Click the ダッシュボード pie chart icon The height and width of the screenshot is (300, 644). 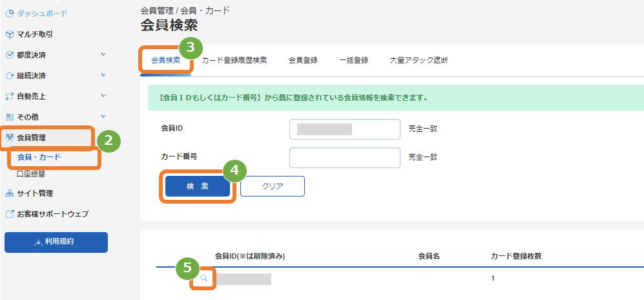[x=10, y=14]
